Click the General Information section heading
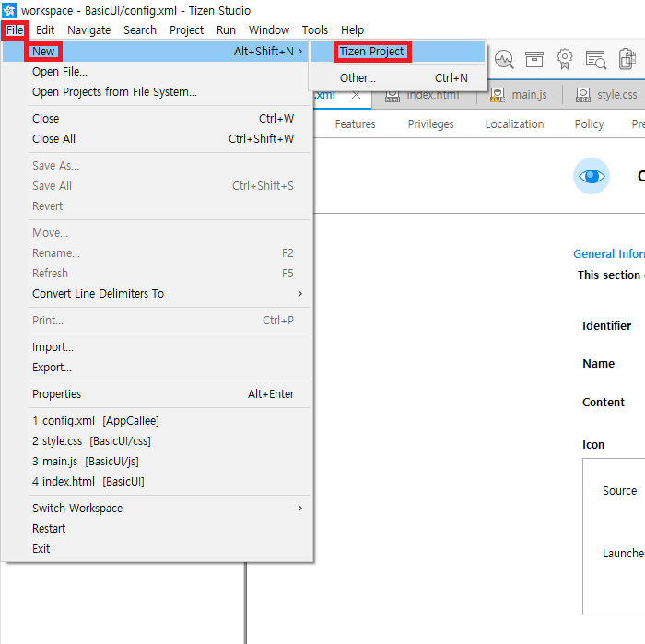Screen dimensions: 645x644 (x=609, y=253)
